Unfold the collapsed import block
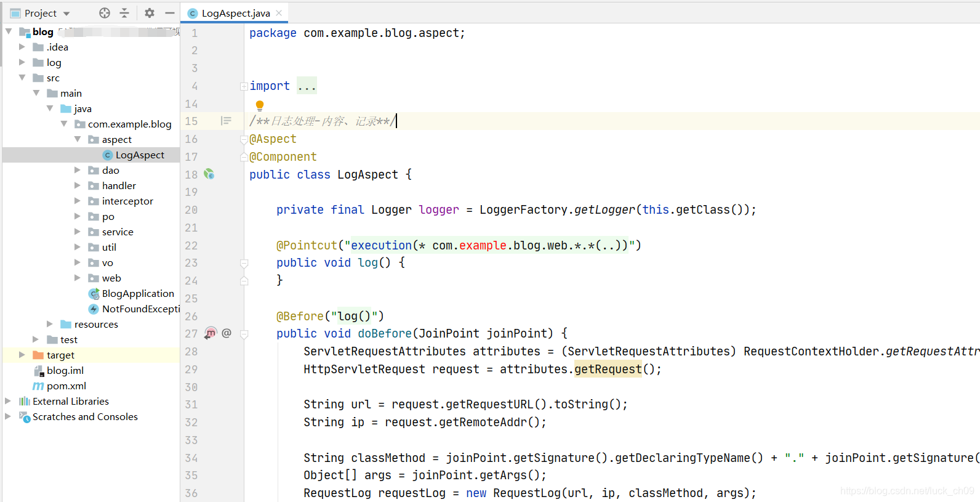The width and height of the screenshot is (980, 502). [244, 87]
